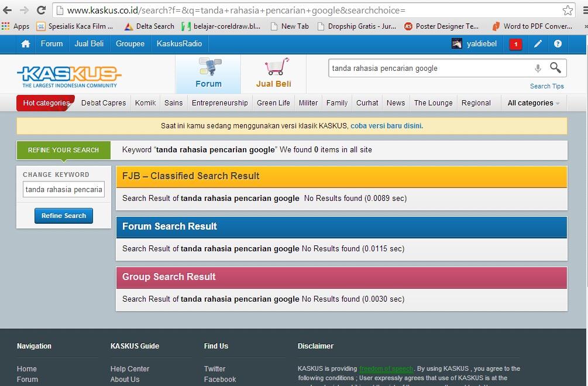The image size is (588, 386).
Task: Click the Group Search Result header
Action: [341, 277]
